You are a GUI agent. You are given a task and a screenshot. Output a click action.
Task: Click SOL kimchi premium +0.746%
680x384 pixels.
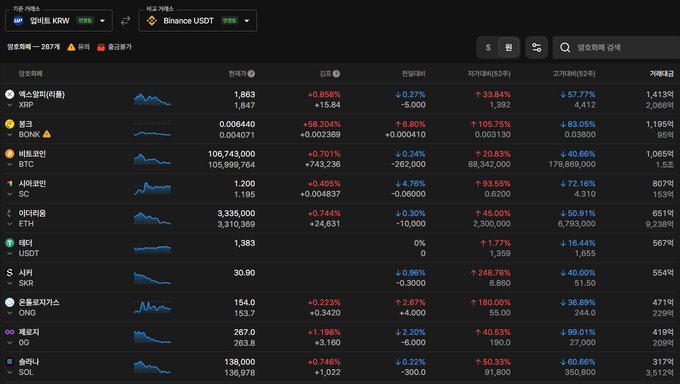tap(324, 362)
